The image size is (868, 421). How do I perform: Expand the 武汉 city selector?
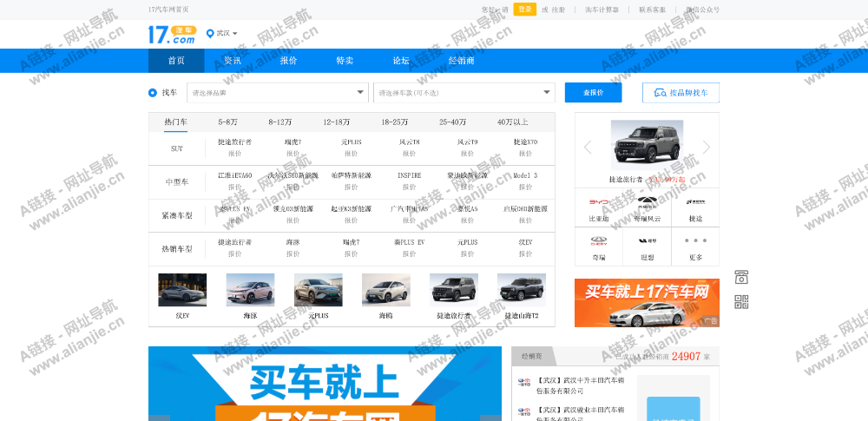[x=227, y=33]
